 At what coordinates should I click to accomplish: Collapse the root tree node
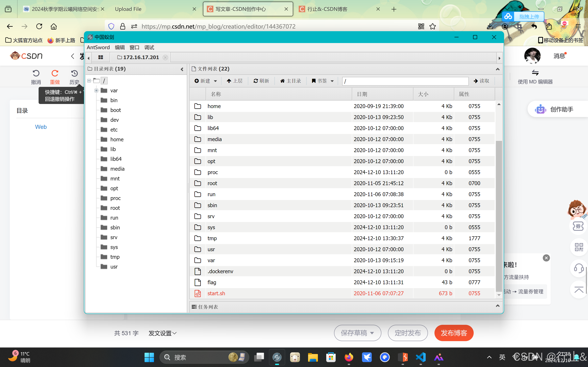pos(89,81)
